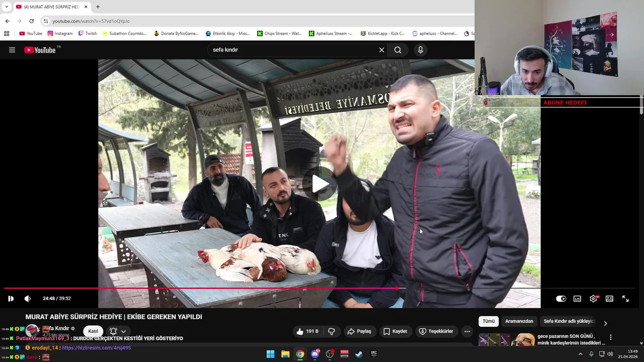Switch to theater mode in player
This screenshot has height=362, width=644.
coord(609,299)
